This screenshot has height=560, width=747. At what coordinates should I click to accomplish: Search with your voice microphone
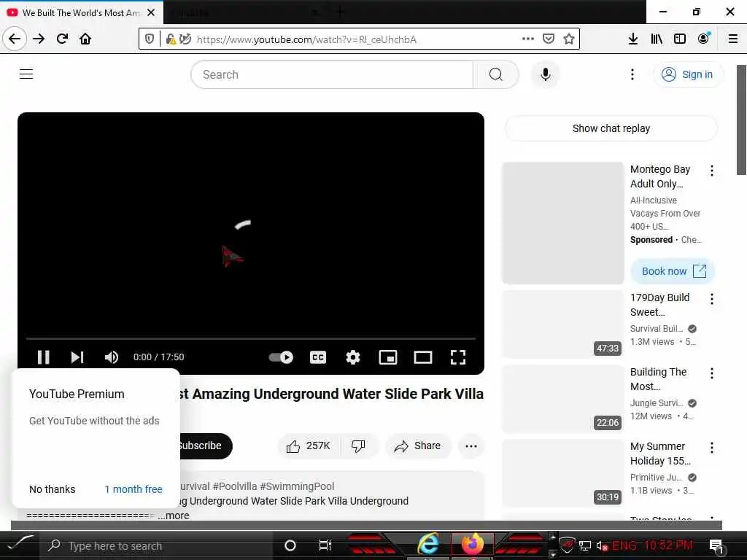click(x=546, y=74)
